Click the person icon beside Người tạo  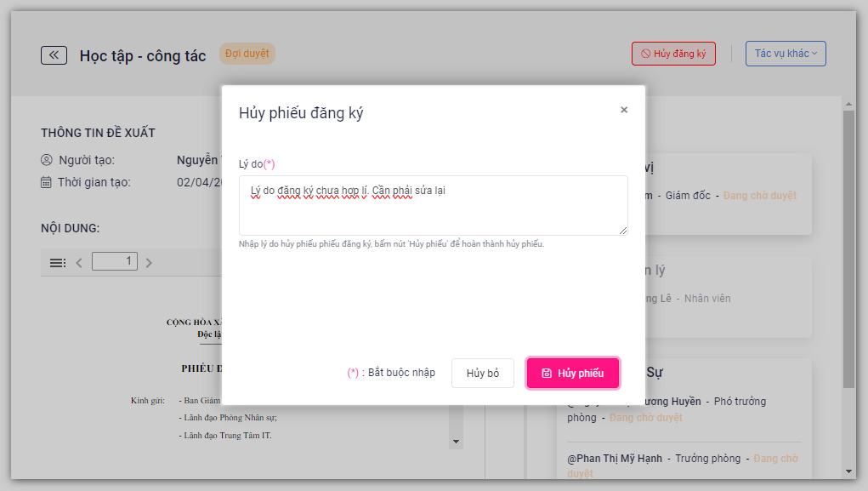point(47,160)
